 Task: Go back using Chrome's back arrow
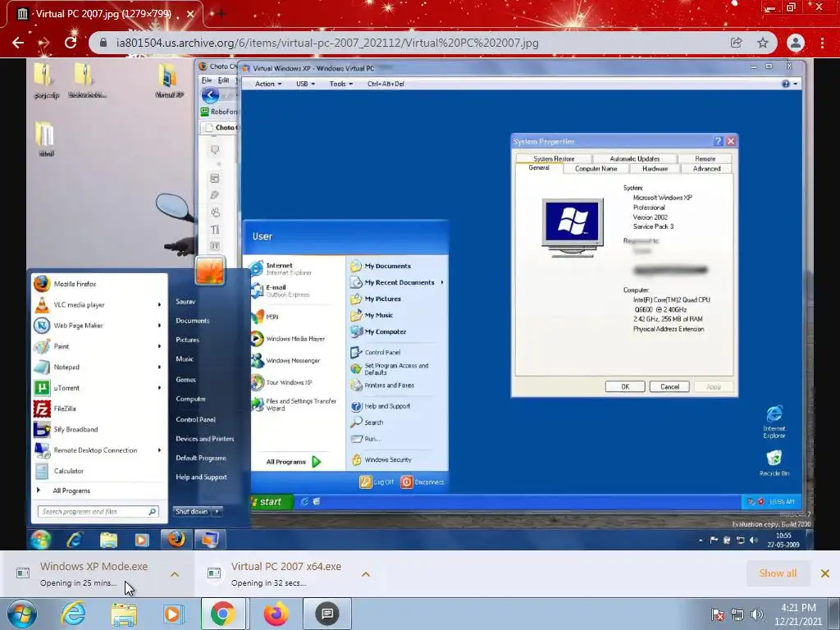[x=18, y=43]
